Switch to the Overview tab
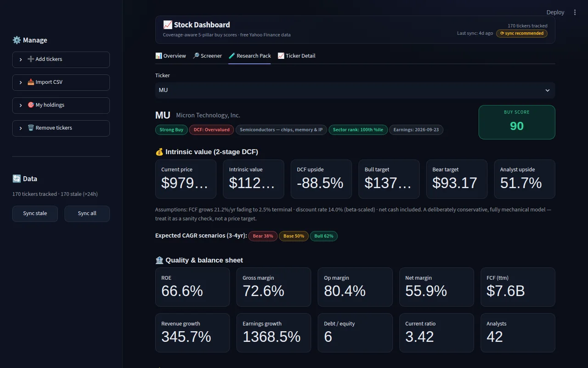 170,56
